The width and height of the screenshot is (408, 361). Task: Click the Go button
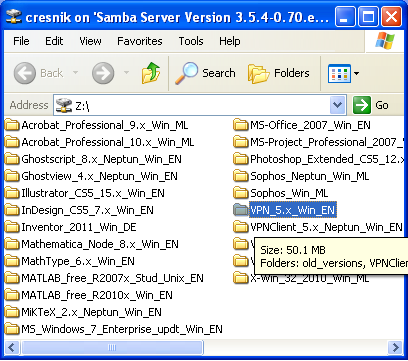371,105
